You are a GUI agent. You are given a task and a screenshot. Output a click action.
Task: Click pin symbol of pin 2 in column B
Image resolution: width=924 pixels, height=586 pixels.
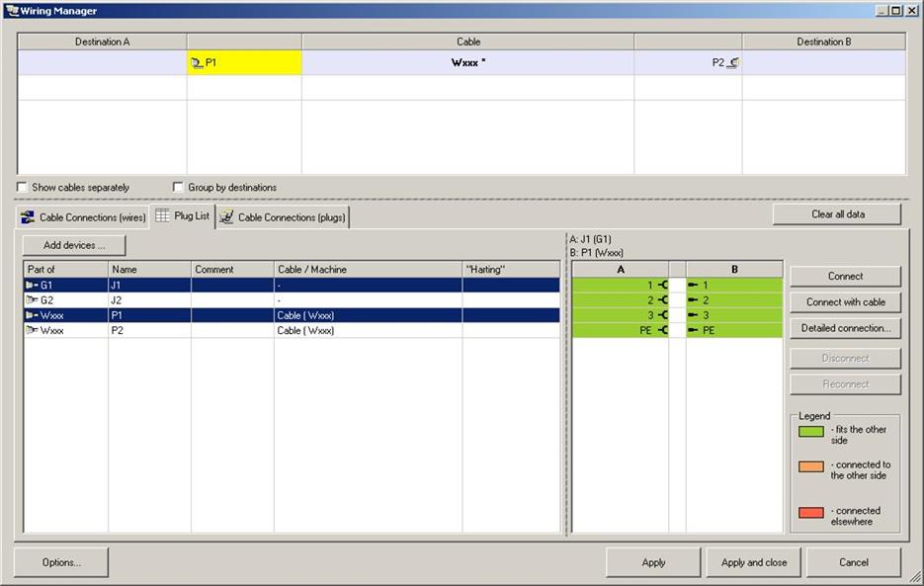(x=693, y=300)
